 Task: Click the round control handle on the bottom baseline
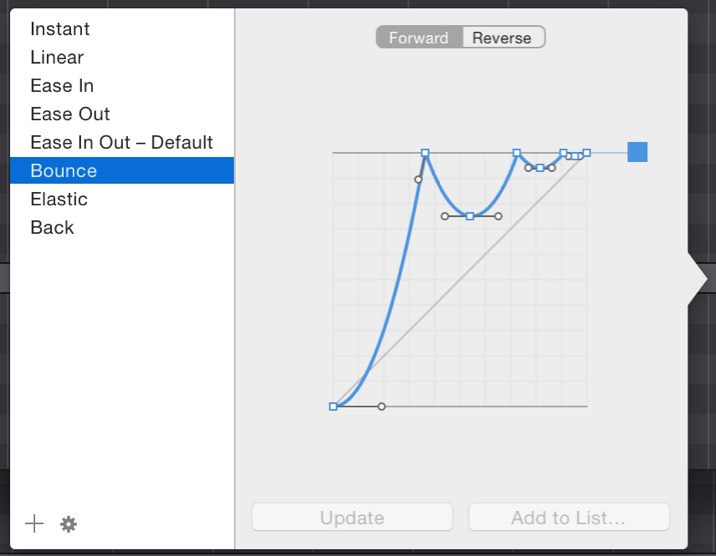(x=381, y=406)
